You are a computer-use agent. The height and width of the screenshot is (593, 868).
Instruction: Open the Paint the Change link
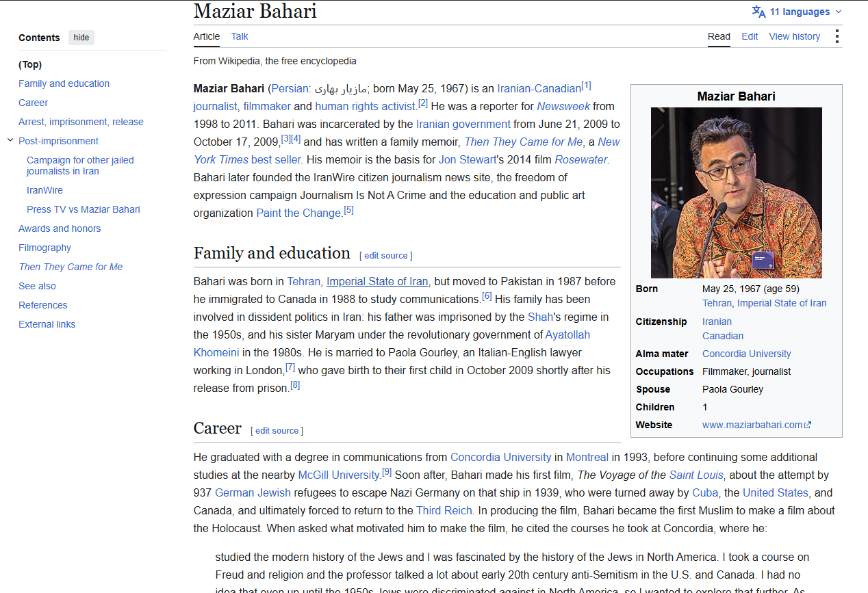(298, 213)
